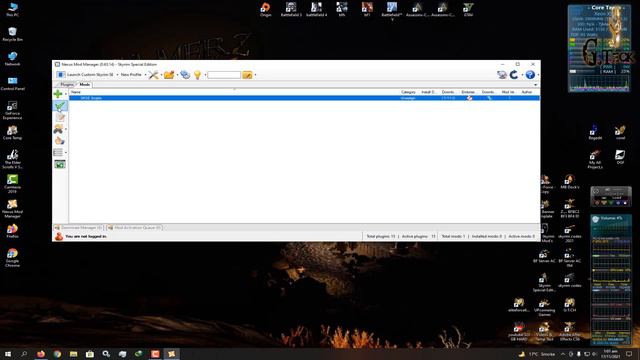Open This PC desktop icon
The height and width of the screenshot is (360, 640).
coord(12,10)
